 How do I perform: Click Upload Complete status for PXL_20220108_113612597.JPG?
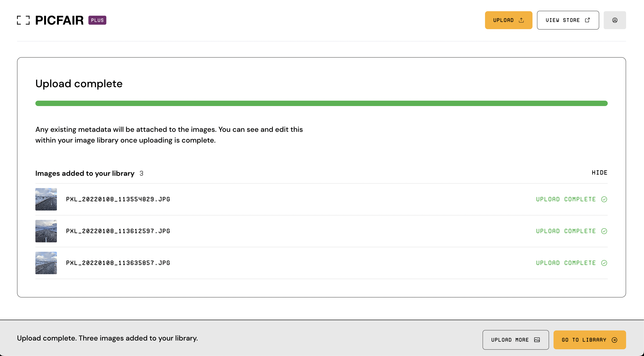[x=566, y=231]
